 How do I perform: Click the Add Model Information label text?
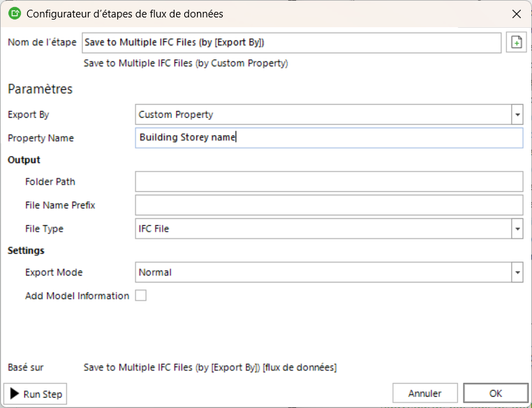coord(77,296)
